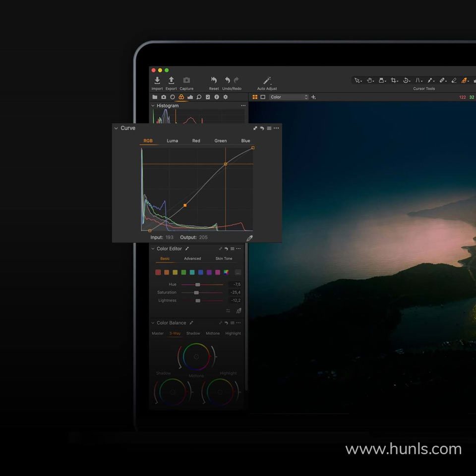Reset the Curve tool adjustments
The image size is (476, 476).
(x=262, y=128)
